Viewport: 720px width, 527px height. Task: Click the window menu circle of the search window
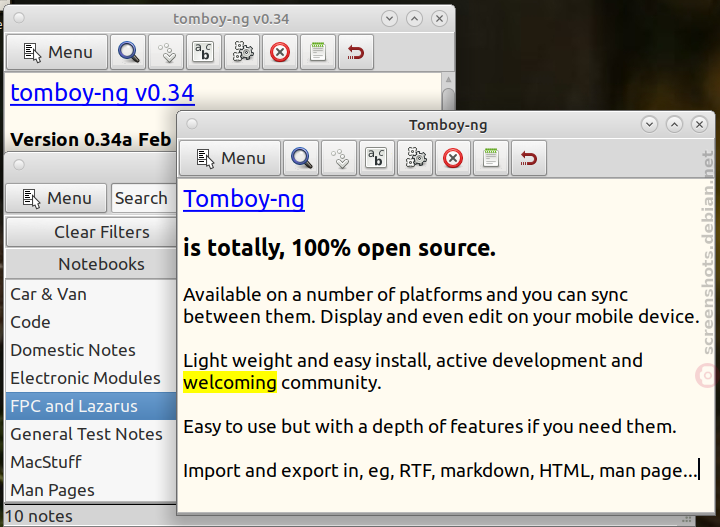click(x=19, y=164)
